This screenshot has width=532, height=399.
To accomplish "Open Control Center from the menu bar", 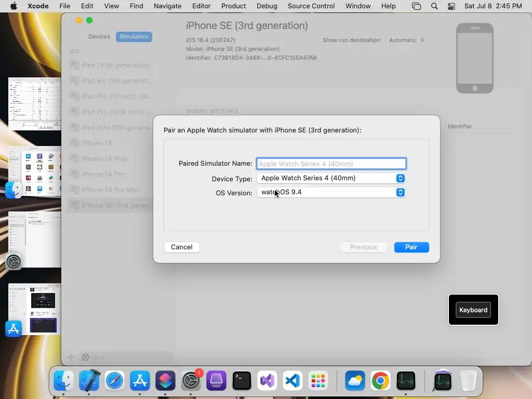I will [451, 6].
